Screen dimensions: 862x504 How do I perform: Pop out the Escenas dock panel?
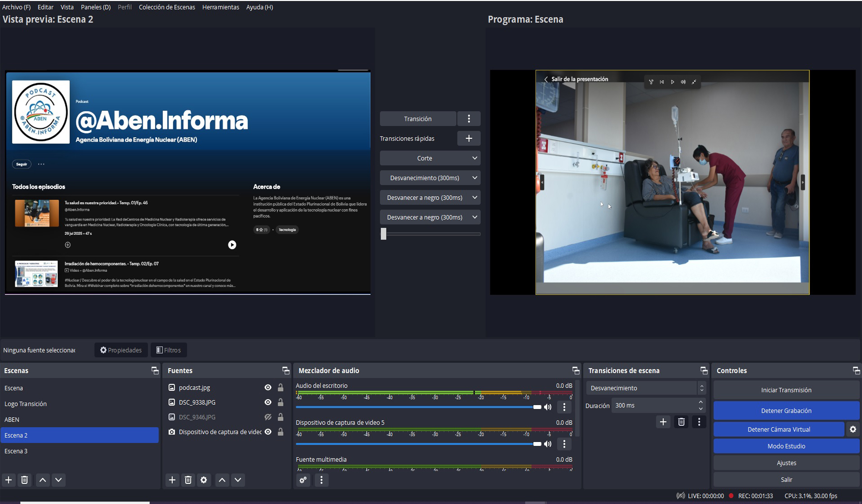[155, 371]
